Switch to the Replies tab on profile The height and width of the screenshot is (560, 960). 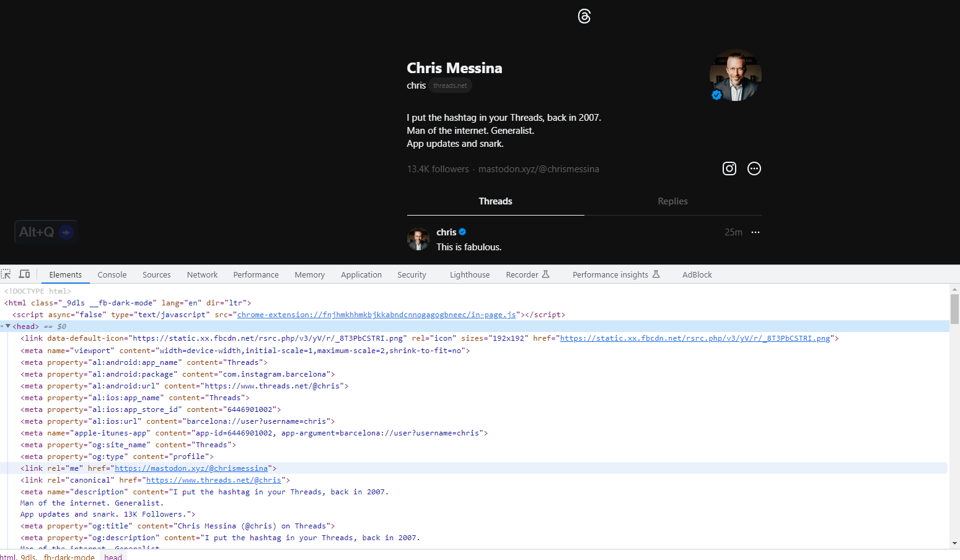coord(672,201)
